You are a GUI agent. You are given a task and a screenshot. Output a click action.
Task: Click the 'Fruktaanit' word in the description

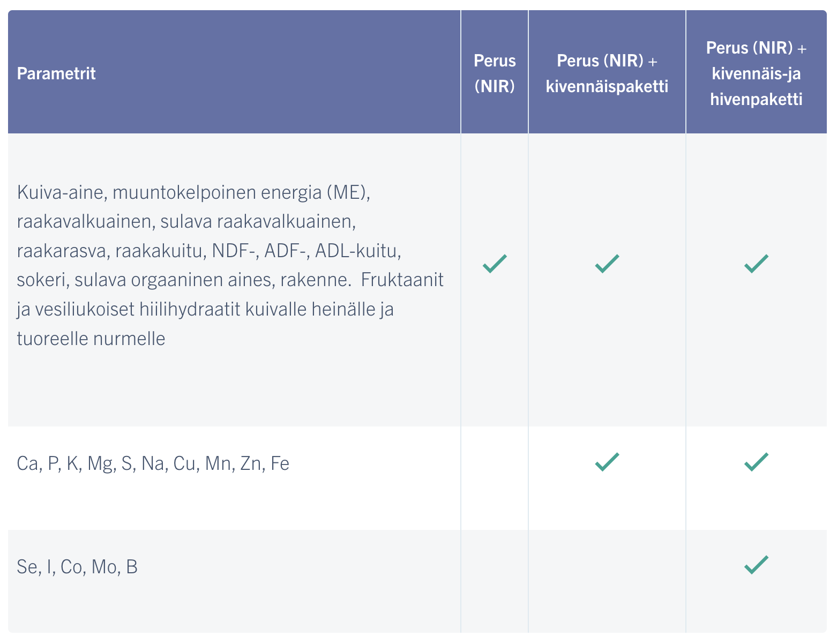[x=402, y=280]
